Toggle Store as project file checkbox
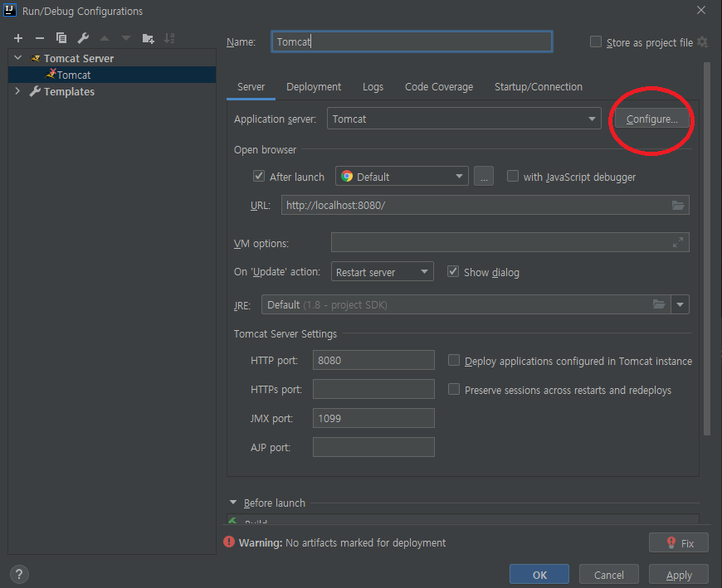722x588 pixels. [595, 41]
